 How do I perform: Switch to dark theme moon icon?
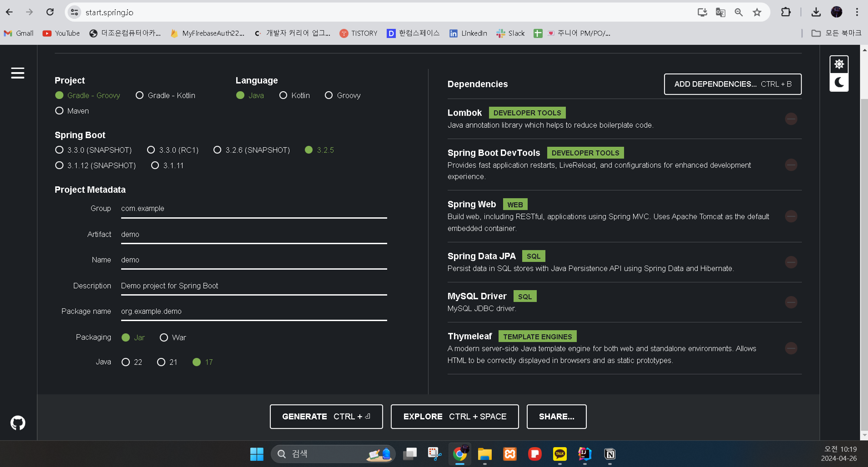[x=839, y=82]
